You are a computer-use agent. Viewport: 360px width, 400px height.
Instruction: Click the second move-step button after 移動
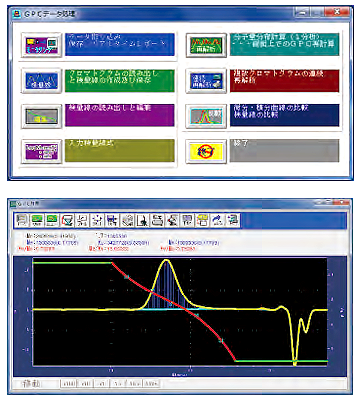[x=85, y=383]
